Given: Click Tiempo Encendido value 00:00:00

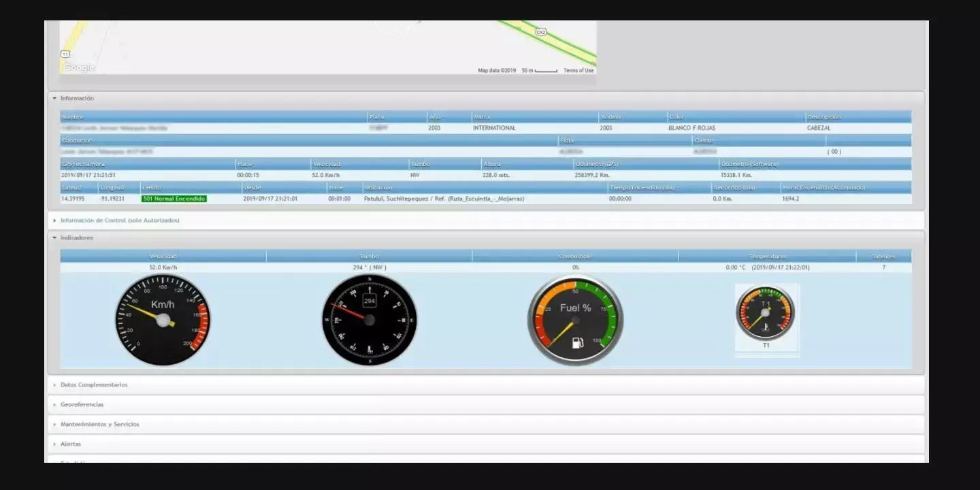Looking at the screenshot, I should (620, 199).
